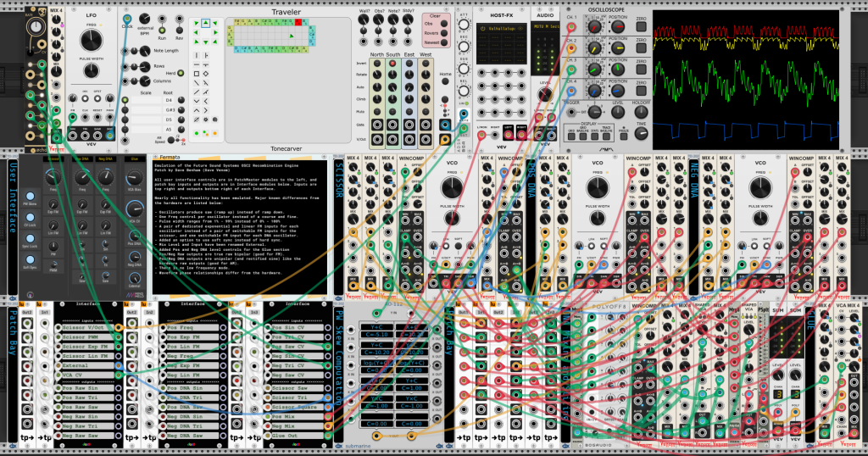
Task: Select the south-west arrow in Traveler direction pad
Action: [x=197, y=42]
